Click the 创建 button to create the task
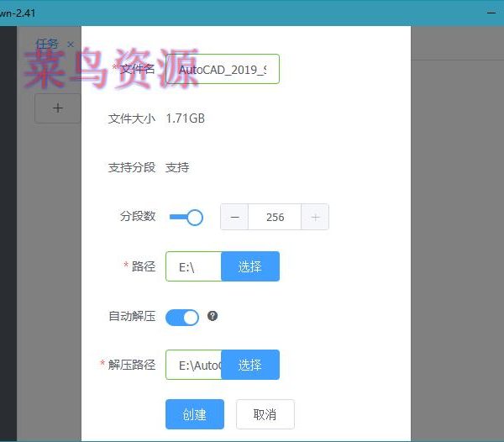The image size is (504, 442). coord(195,414)
